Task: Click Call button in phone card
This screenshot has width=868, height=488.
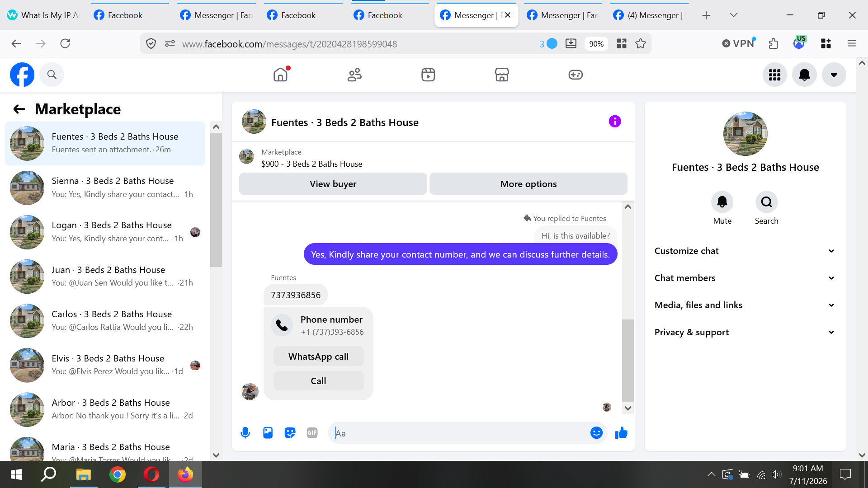Action: coord(319,381)
